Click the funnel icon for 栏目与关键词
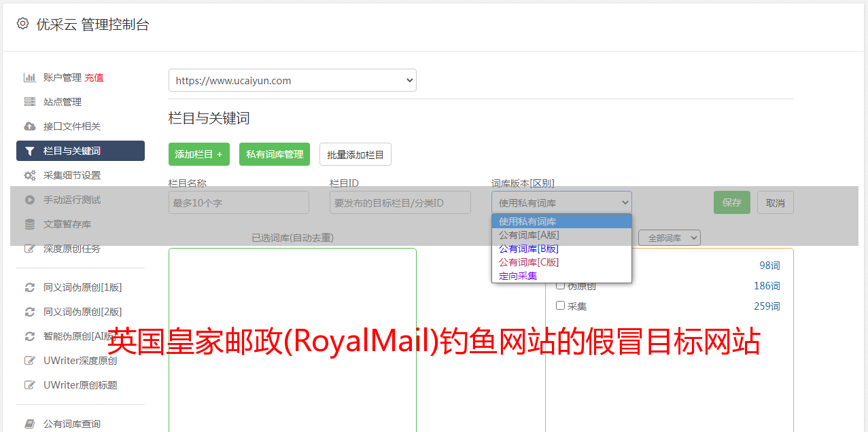Screen dimensions: 868x432 pyautogui.click(x=30, y=151)
